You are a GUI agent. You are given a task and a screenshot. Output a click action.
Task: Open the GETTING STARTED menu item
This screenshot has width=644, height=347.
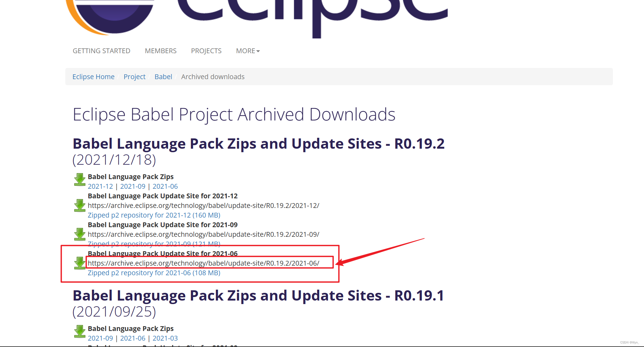pyautogui.click(x=101, y=51)
